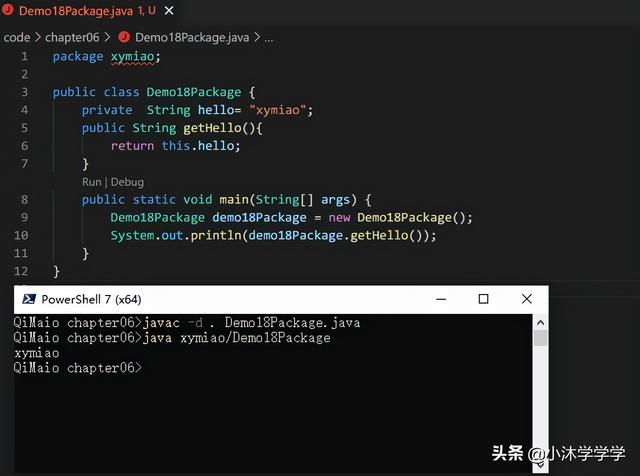This screenshot has width=640, height=476.
Task: Click line number 8 in the gutter
Action: (24, 199)
